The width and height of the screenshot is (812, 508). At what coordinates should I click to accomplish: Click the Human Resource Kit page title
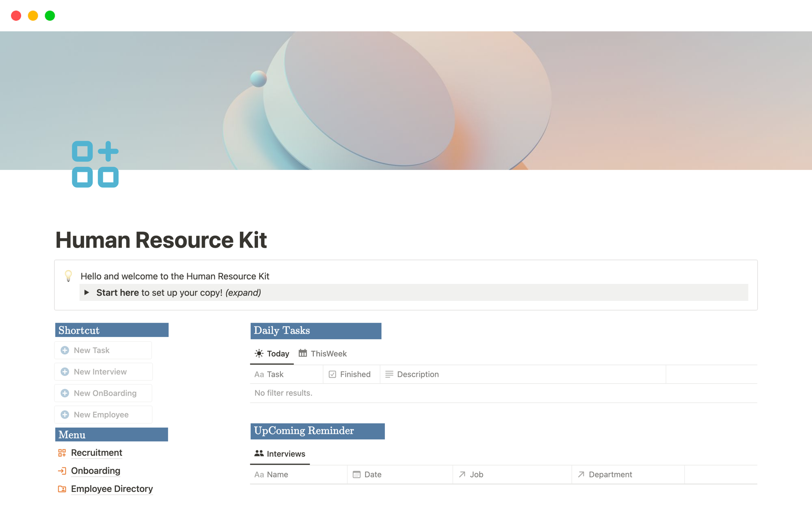tap(161, 240)
